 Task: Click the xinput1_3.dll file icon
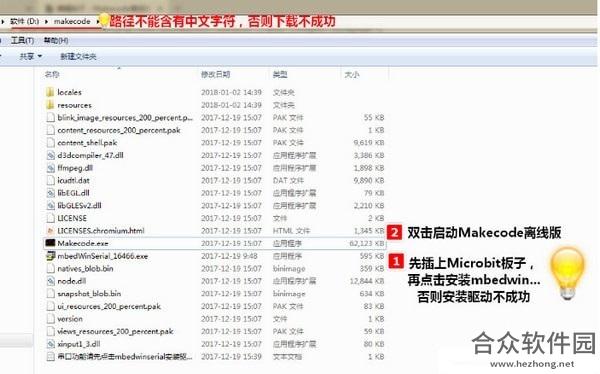(x=50, y=344)
